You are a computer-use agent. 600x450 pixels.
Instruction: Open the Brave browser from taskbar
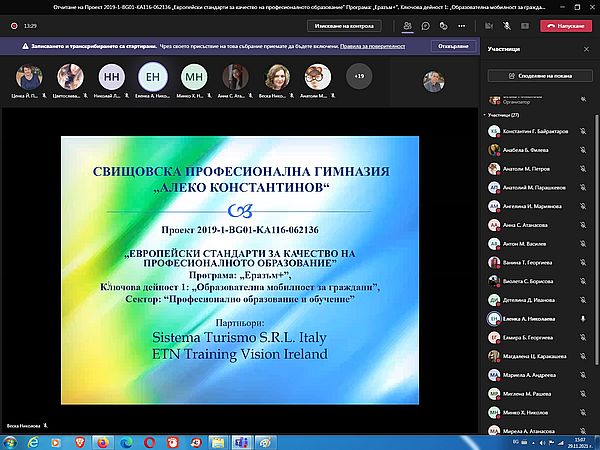[x=77, y=441]
